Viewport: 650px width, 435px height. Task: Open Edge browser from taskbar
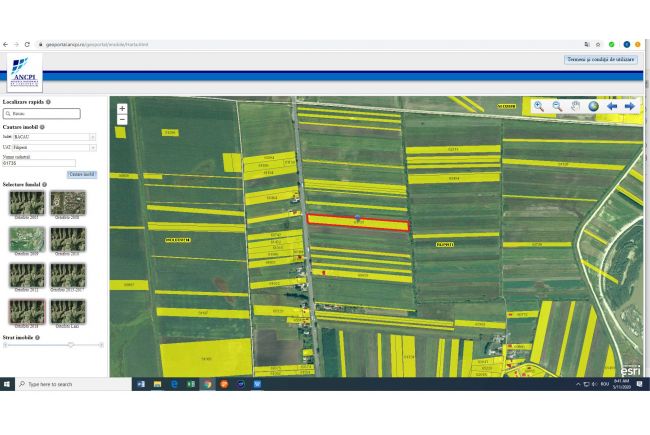pyautogui.click(x=174, y=384)
